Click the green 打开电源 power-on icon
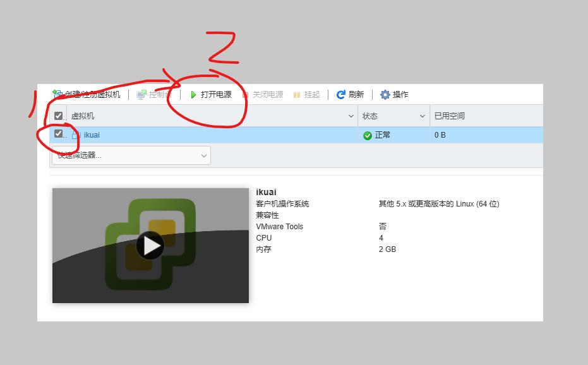Image resolution: width=588 pixels, height=365 pixels. 193,94
